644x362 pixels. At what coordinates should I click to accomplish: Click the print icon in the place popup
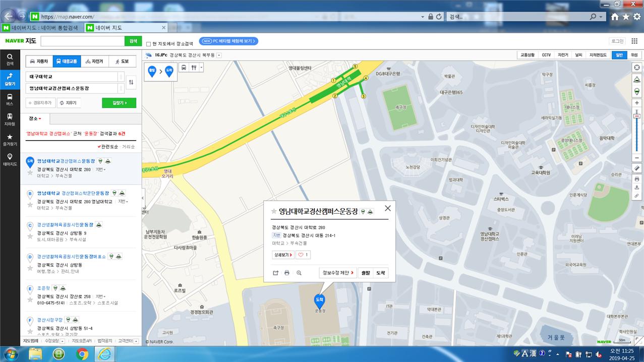(x=287, y=273)
